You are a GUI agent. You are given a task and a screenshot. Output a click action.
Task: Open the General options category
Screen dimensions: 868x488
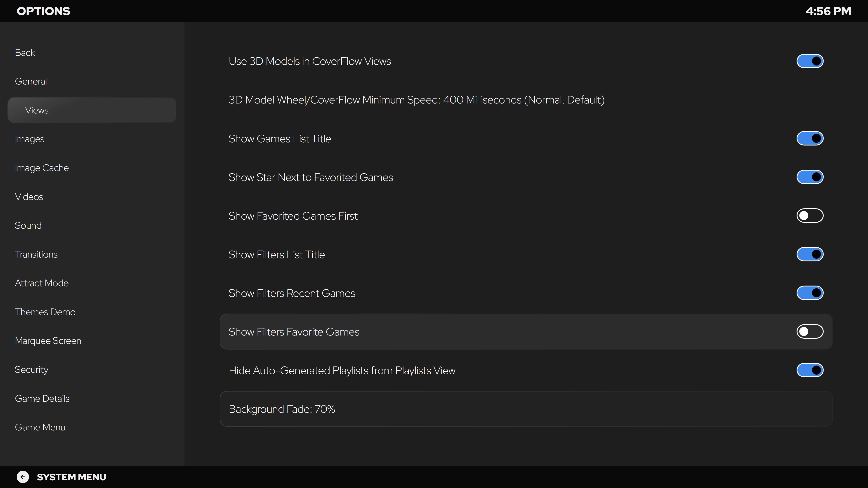pos(31,82)
